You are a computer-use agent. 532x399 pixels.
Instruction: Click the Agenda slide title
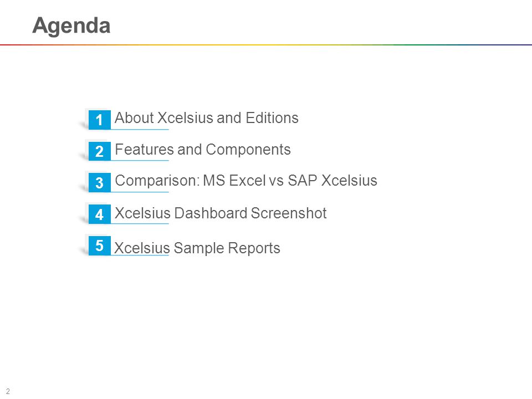(71, 26)
